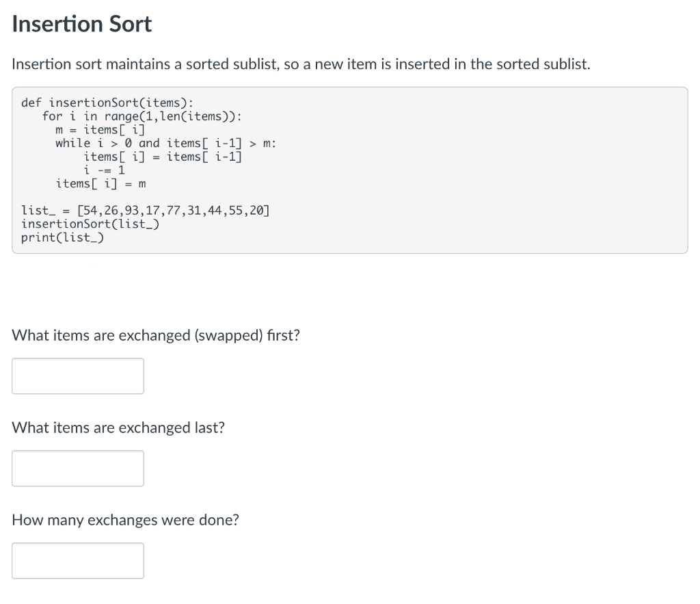Click the number 20 ending the list
The width and height of the screenshot is (700, 604).
[x=256, y=211]
